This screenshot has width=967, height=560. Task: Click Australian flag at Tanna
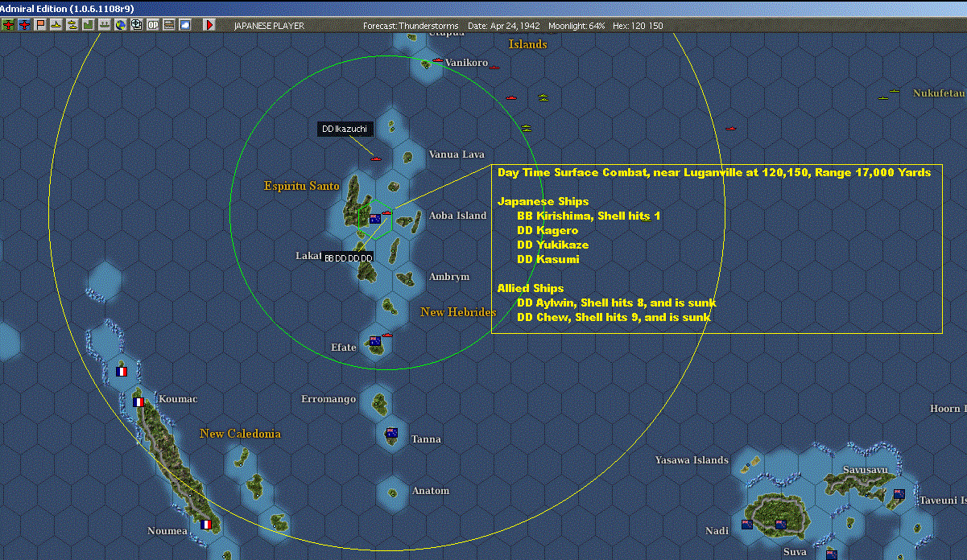(x=391, y=433)
